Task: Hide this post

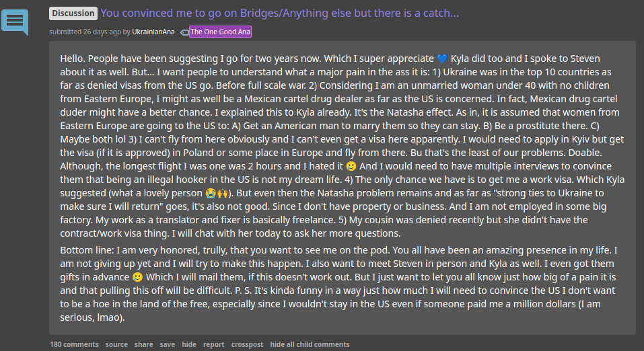Action: (189, 344)
